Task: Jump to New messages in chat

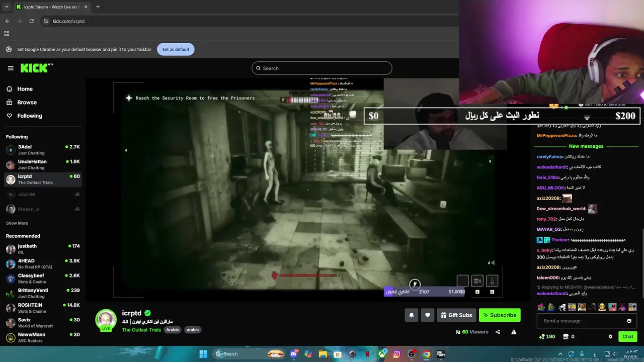Action: coord(586,146)
